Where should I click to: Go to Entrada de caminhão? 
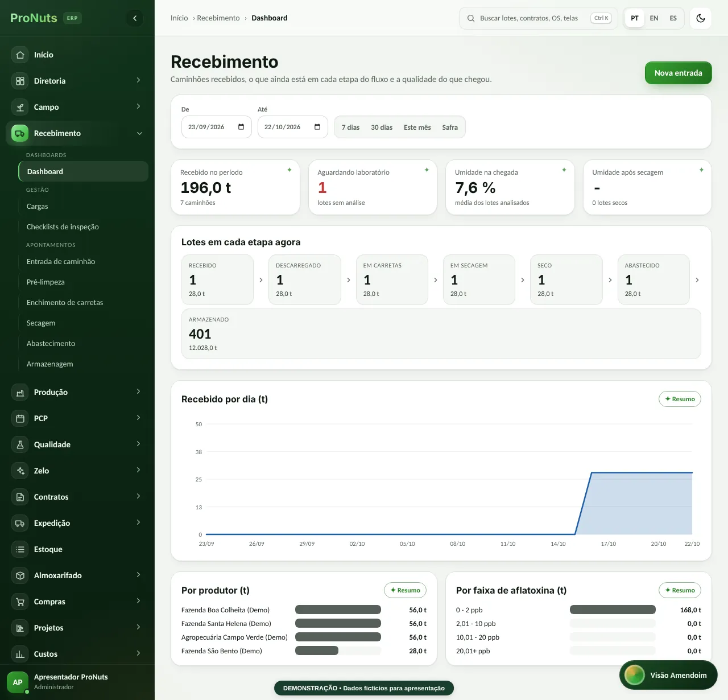click(84, 262)
